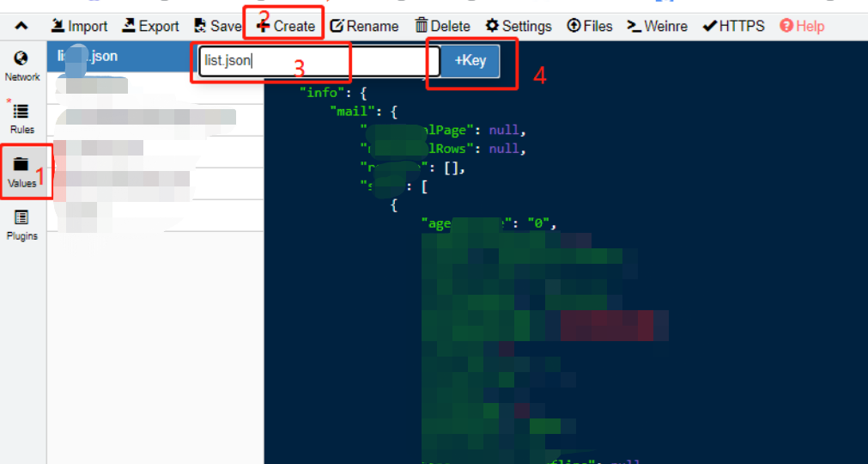Collapse the top menu with the up chevron

22,26
